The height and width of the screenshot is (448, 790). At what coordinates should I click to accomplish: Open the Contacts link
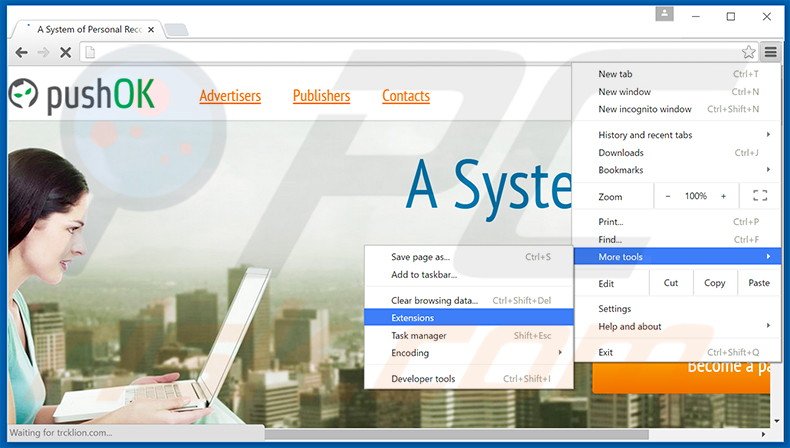[406, 96]
